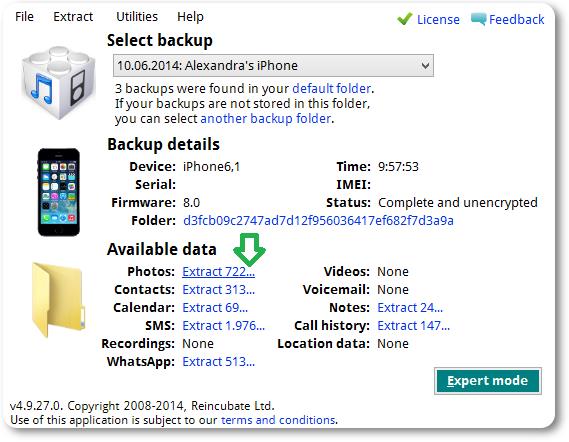The image size is (569, 442).
Task: Expand the backup selection dropdown arrow
Action: [425, 66]
